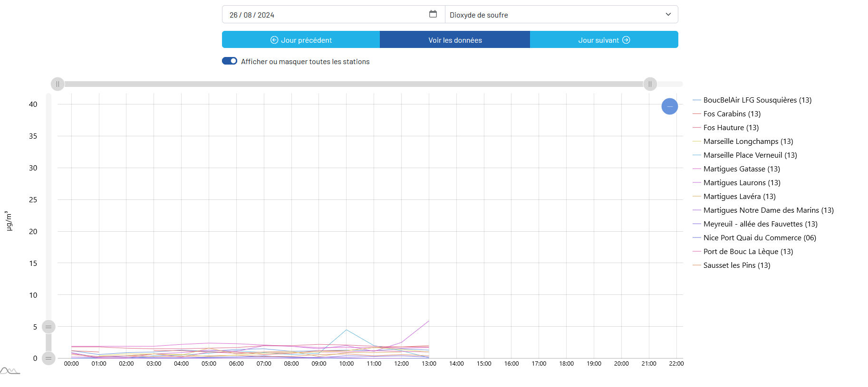The width and height of the screenshot is (868, 387).
Task: Go to Jour suivant
Action: click(x=604, y=40)
